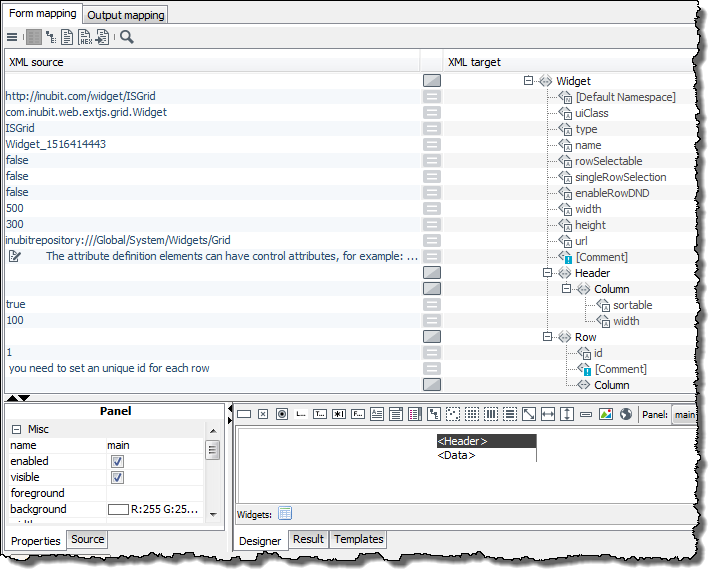The height and width of the screenshot is (576, 716).
Task: Click the HEX document icon in toolbar
Action: pyautogui.click(x=85, y=37)
